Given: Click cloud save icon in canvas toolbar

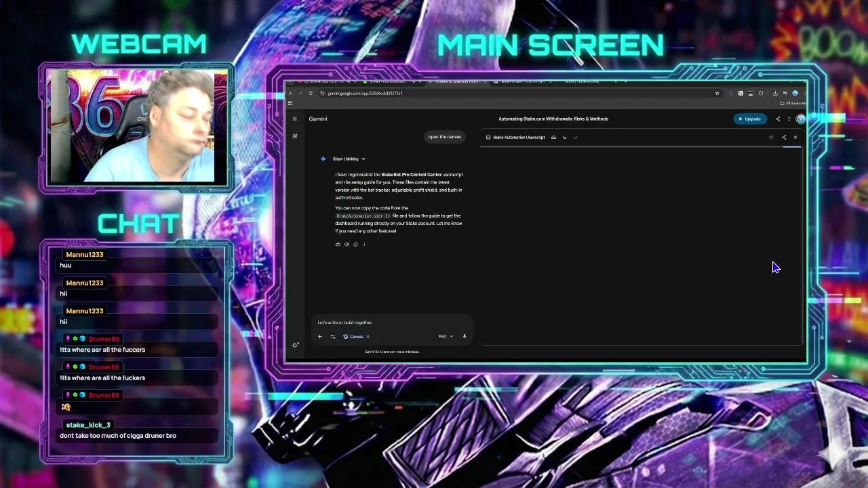Looking at the screenshot, I should tap(553, 138).
